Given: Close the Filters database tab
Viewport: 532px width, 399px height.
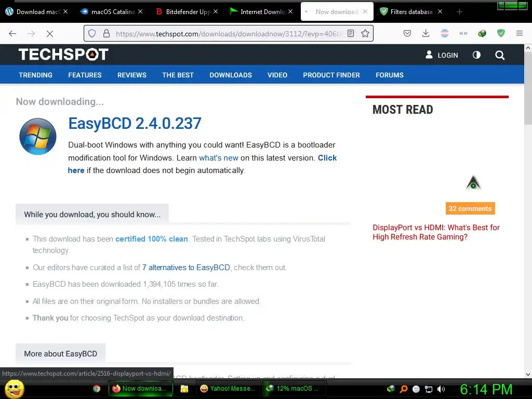Looking at the screenshot, I should coord(440,11).
